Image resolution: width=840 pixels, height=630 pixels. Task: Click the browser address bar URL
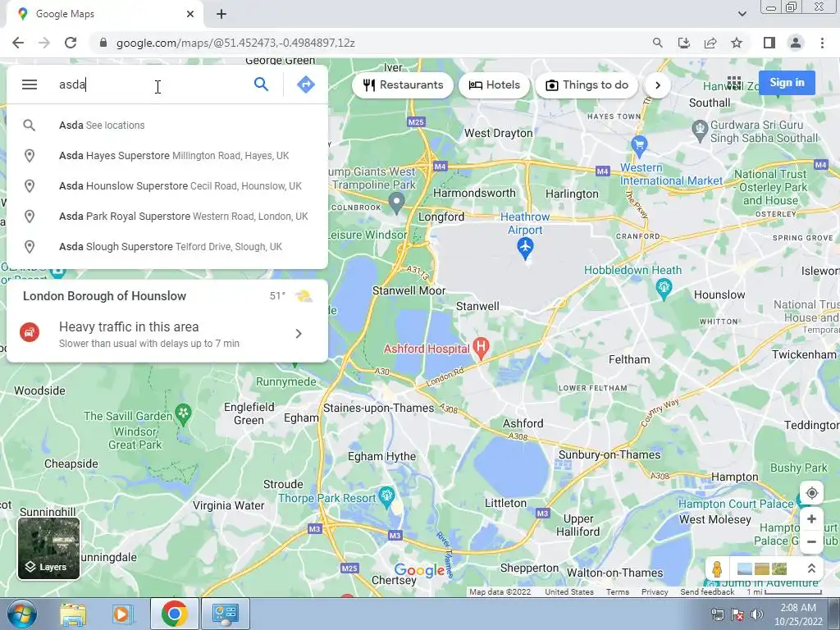coord(235,43)
